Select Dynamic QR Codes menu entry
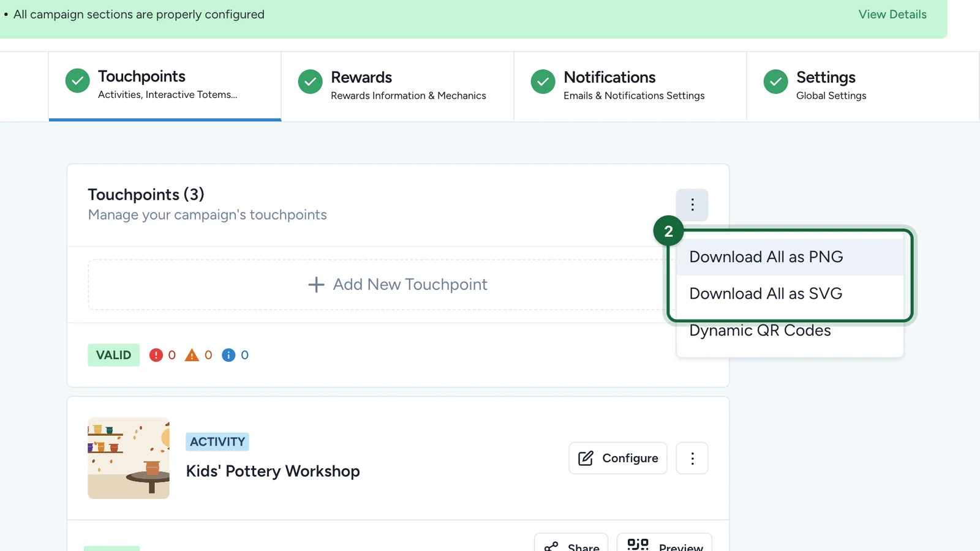980x551 pixels. coord(790,331)
